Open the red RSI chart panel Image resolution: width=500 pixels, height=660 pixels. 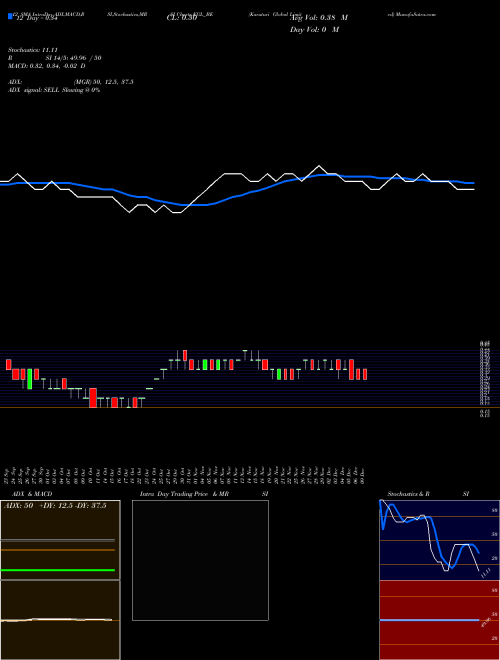[x=439, y=620]
